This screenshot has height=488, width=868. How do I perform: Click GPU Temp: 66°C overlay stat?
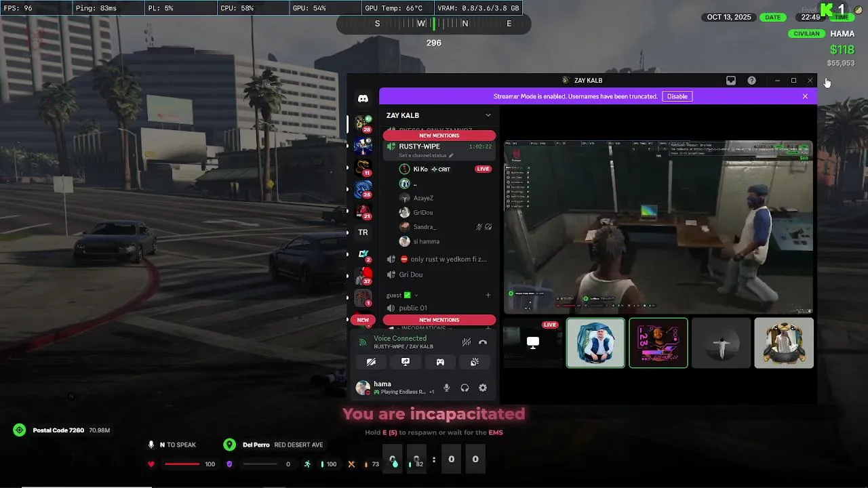(x=393, y=8)
